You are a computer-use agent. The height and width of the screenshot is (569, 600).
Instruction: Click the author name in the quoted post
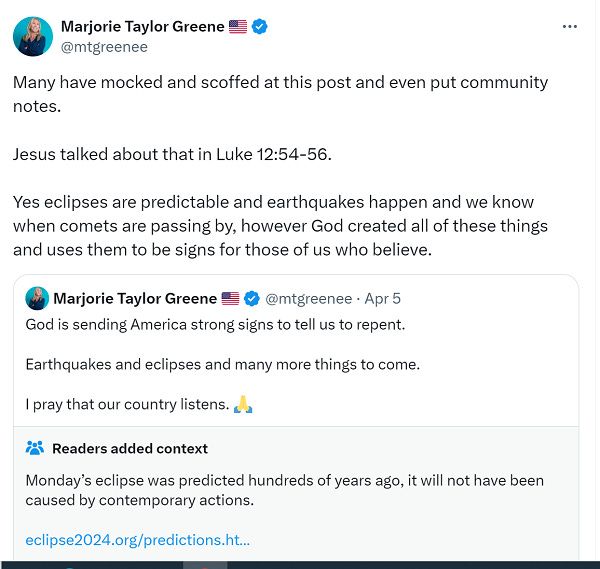coord(134,298)
